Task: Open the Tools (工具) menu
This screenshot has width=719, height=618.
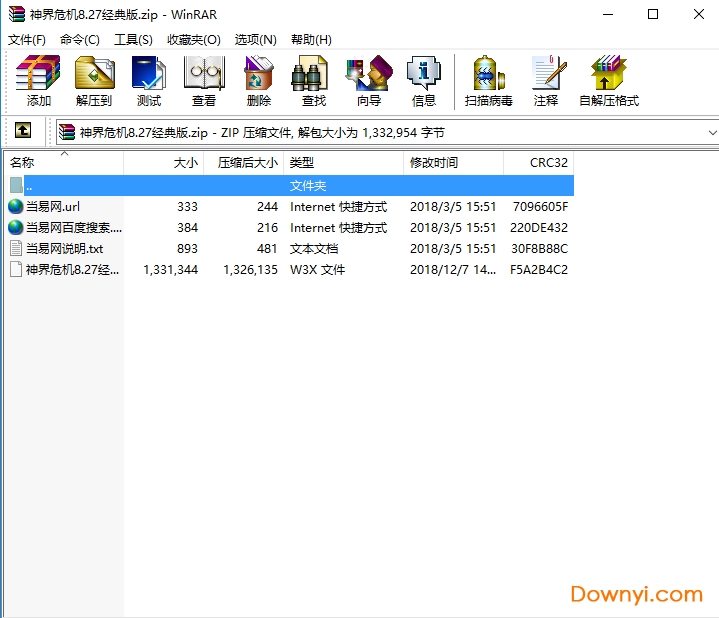Action: coord(133,39)
